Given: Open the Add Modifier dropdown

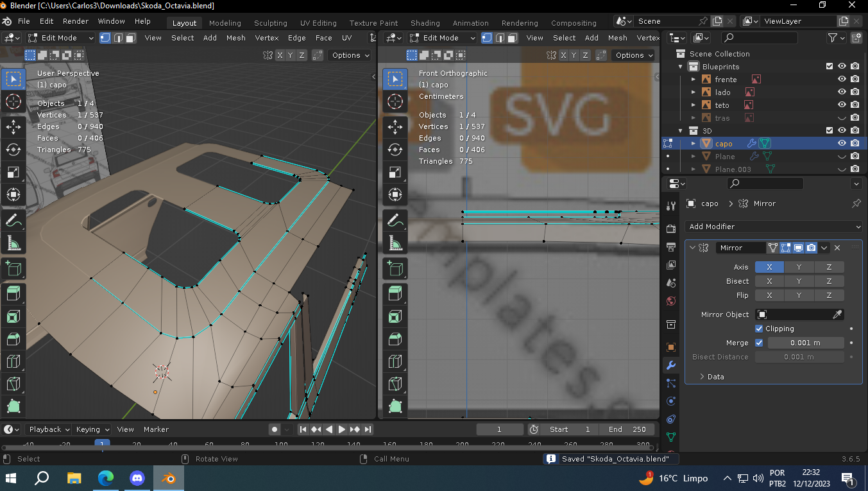Looking at the screenshot, I should tap(774, 227).
